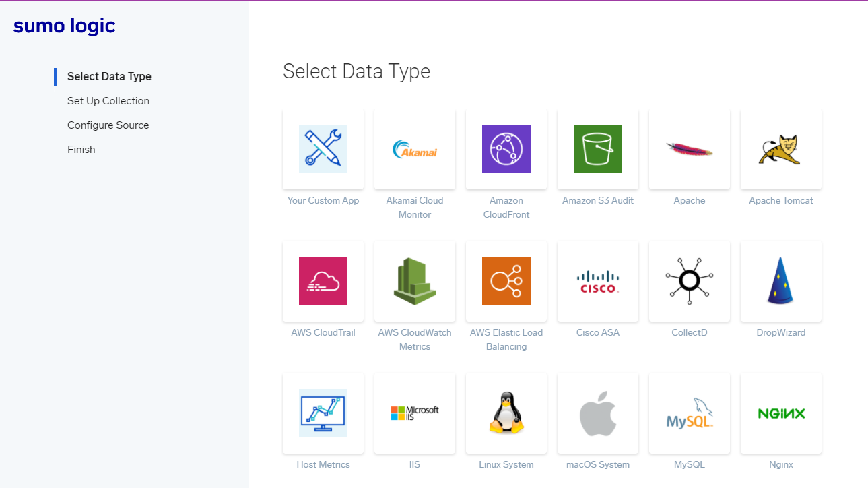Select the Cisco ASA logo tile
This screenshot has height=488, width=868.
598,281
